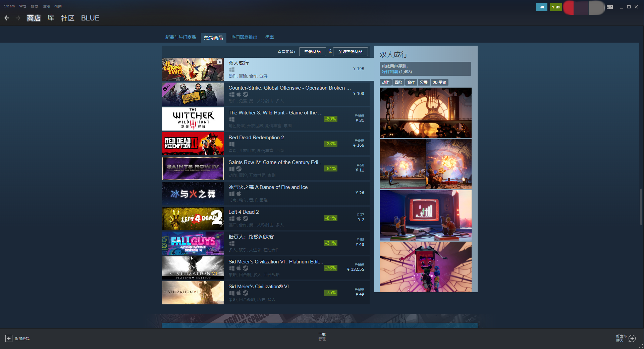Click the -80% discount badge for The Witcher 3

331,119
